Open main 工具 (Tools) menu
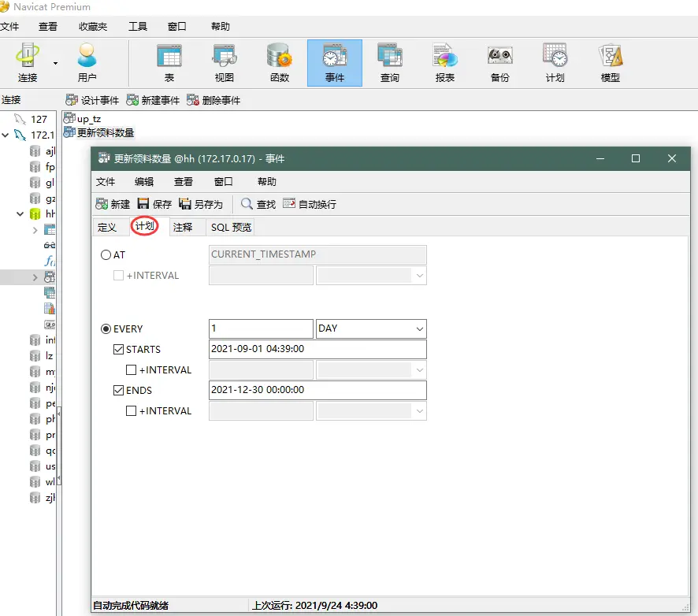This screenshot has width=698, height=616. pyautogui.click(x=138, y=26)
